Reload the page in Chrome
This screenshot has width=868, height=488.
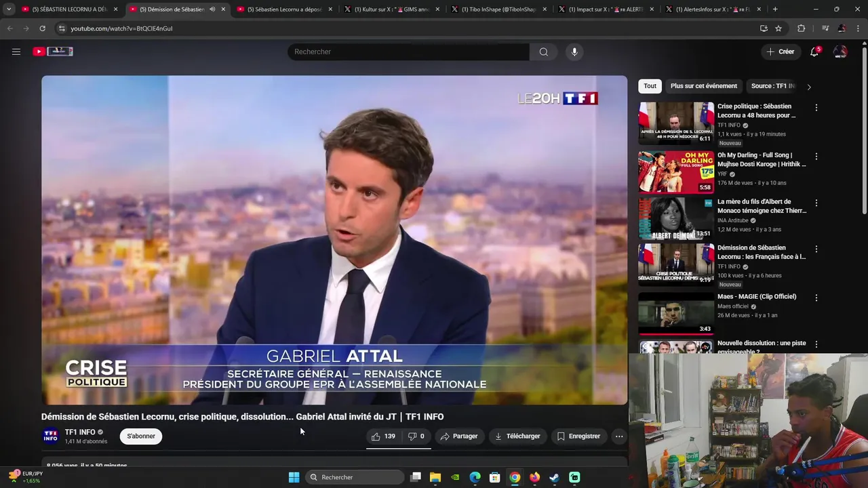coord(42,28)
